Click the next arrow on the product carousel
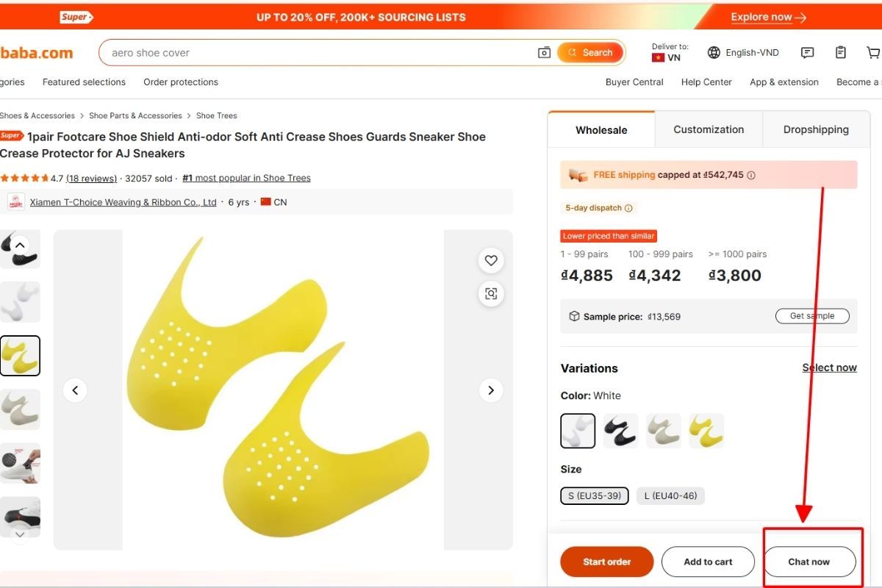Screen dimensions: 882x588 [x=491, y=390]
